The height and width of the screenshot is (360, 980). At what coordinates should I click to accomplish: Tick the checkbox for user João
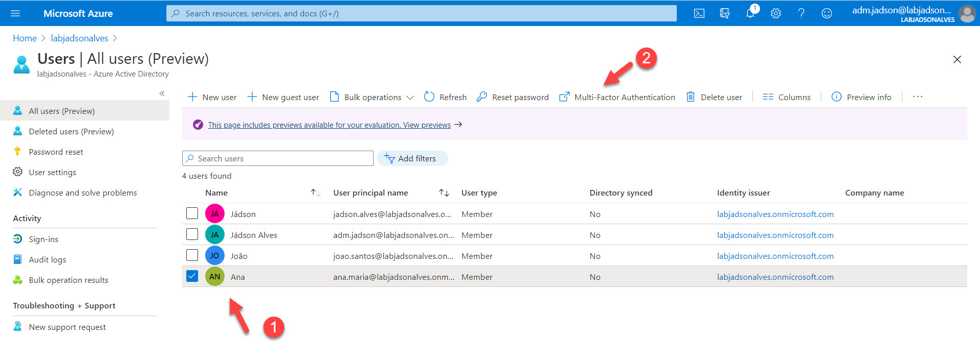tap(192, 255)
